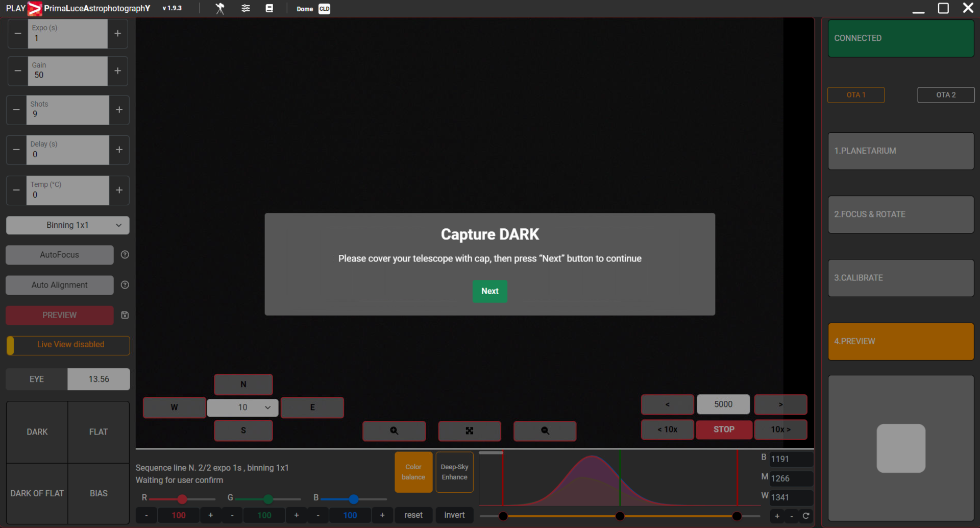Click save icon next to PREVIEW
The height and width of the screenshot is (528, 980).
pyautogui.click(x=125, y=315)
